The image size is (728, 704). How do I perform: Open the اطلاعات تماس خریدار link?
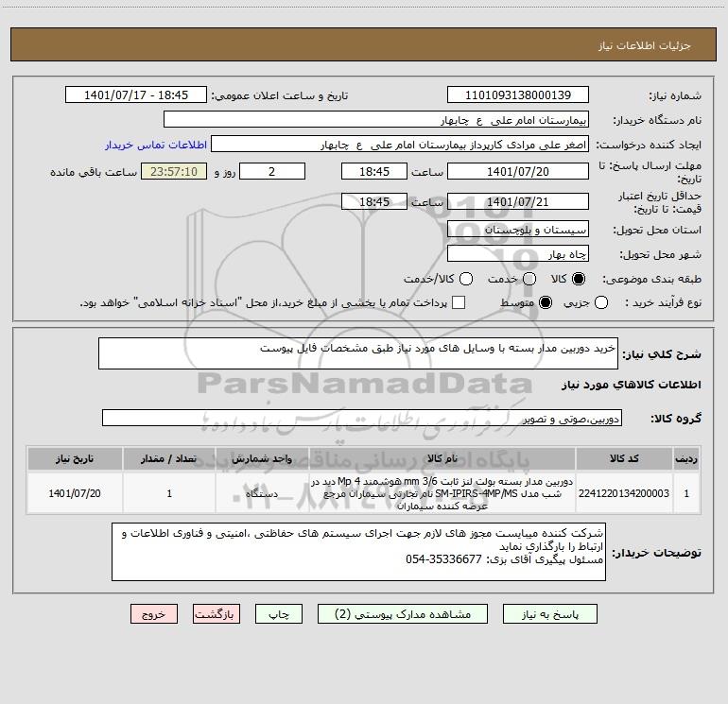click(156, 145)
